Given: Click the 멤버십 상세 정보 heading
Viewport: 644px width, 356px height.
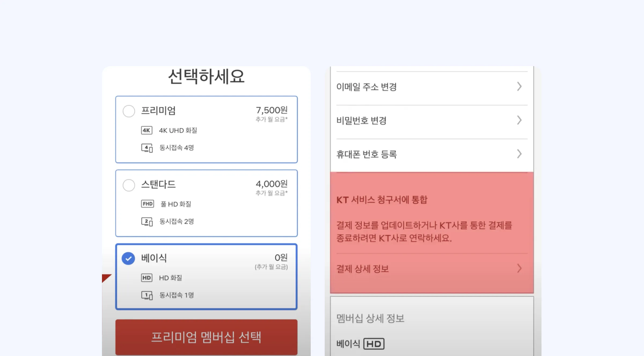Looking at the screenshot, I should coord(370,318).
